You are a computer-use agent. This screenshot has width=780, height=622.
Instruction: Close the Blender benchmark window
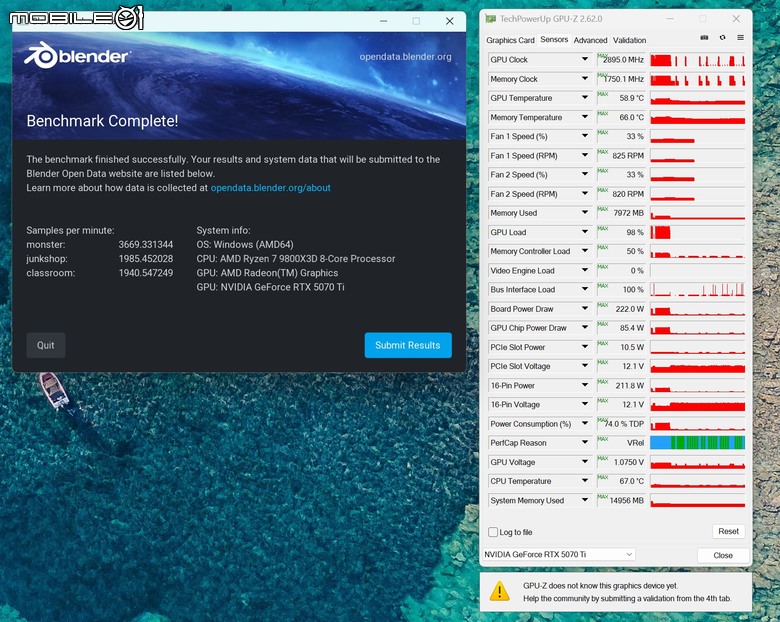(450, 21)
